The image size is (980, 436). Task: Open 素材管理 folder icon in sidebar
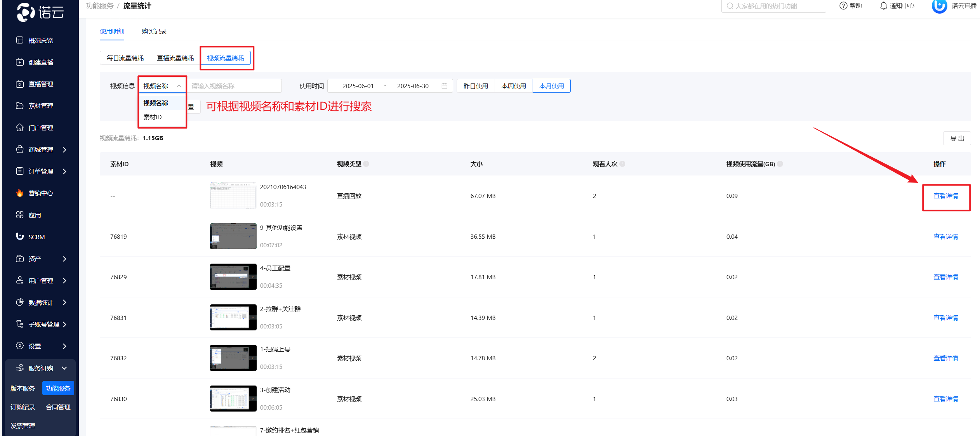(20, 106)
